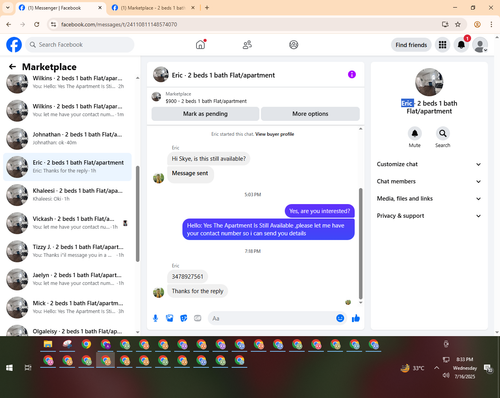The width and height of the screenshot is (500, 398).
Task: Click the site information icon in address bar
Action: [53, 24]
